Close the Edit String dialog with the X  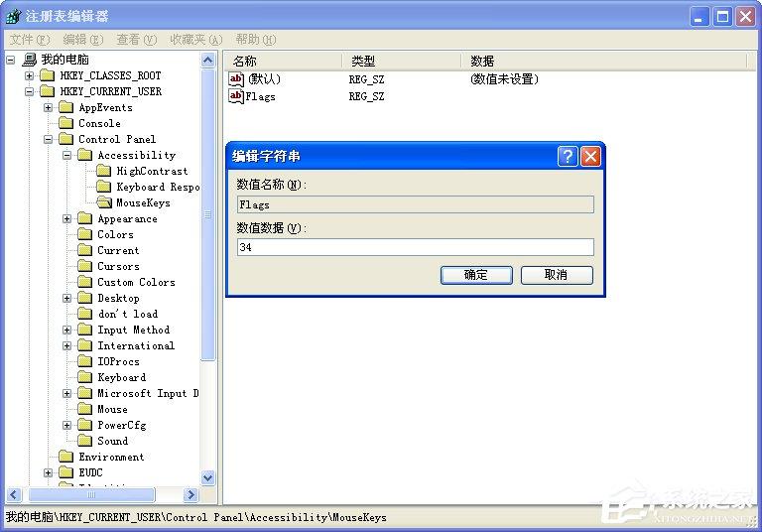590,157
